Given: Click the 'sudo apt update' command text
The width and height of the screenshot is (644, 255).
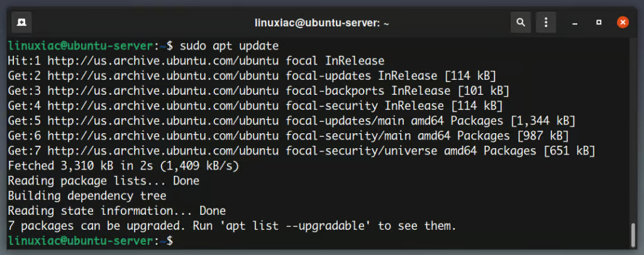Looking at the screenshot, I should click(229, 46).
